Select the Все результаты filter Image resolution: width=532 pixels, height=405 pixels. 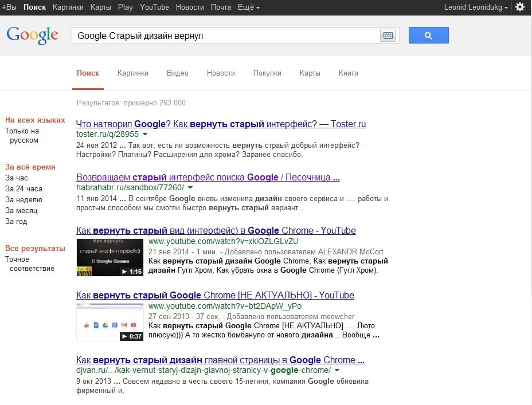pyautogui.click(x=35, y=249)
